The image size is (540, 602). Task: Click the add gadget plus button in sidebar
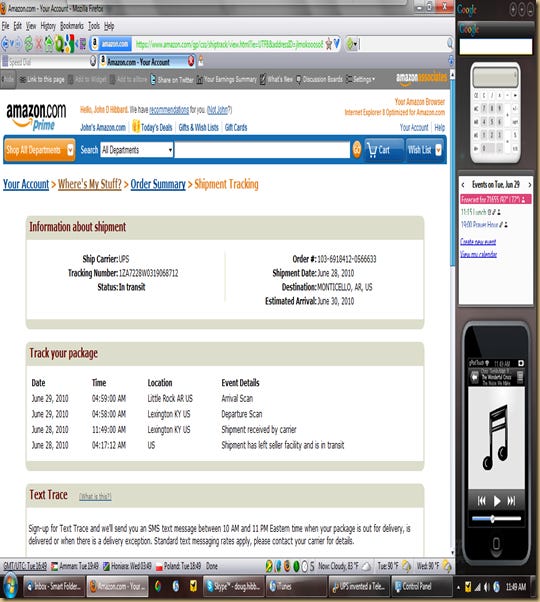point(513,10)
